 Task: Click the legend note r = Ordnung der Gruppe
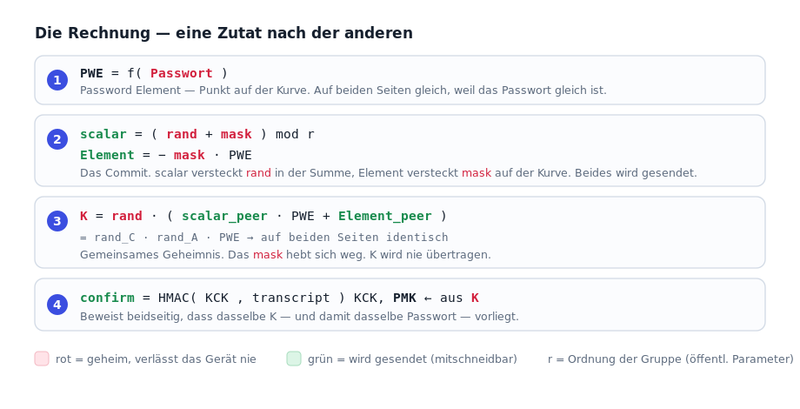coord(670,359)
